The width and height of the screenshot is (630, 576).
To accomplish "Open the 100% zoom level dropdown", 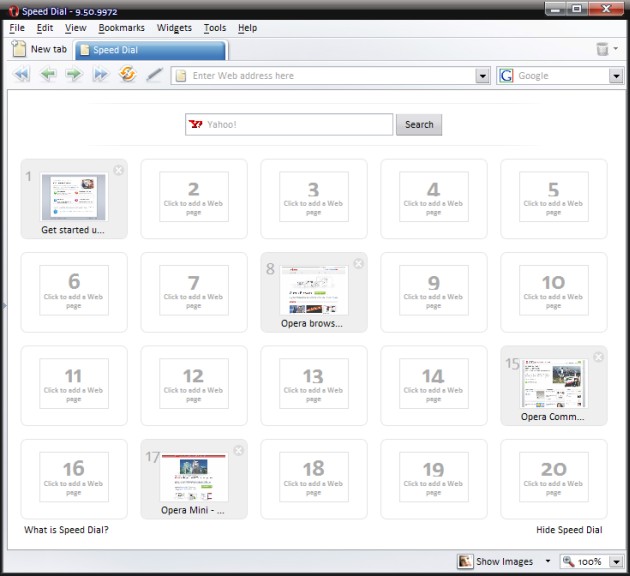I will point(616,562).
